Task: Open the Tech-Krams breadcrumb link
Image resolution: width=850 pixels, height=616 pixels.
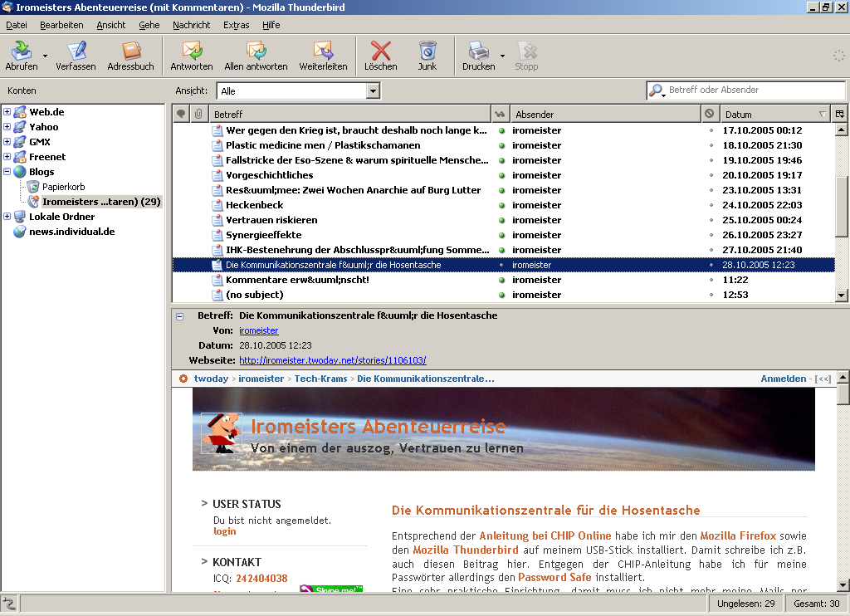Action: tap(321, 379)
